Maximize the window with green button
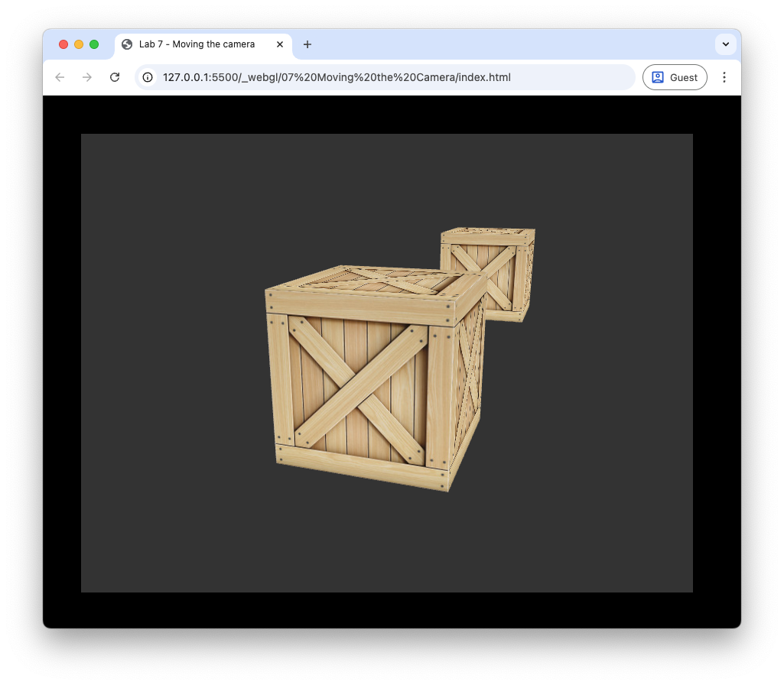 (x=94, y=44)
